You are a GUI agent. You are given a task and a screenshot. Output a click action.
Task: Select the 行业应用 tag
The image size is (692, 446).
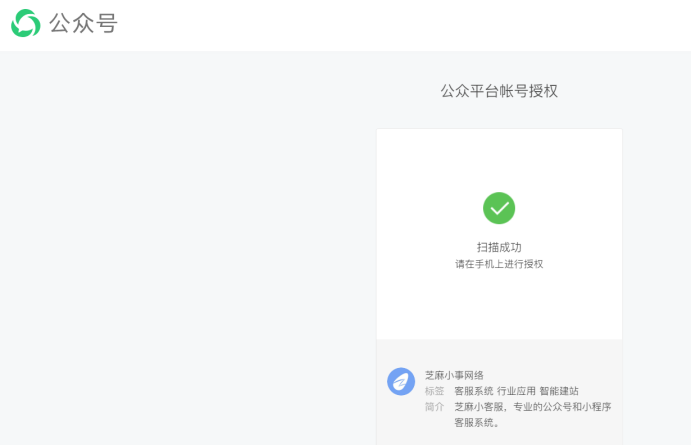point(516,391)
